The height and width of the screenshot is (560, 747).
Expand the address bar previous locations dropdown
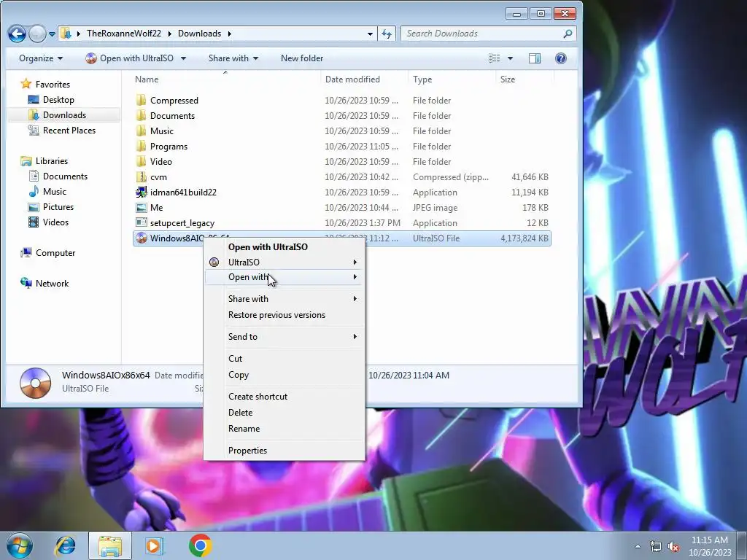[x=370, y=34]
